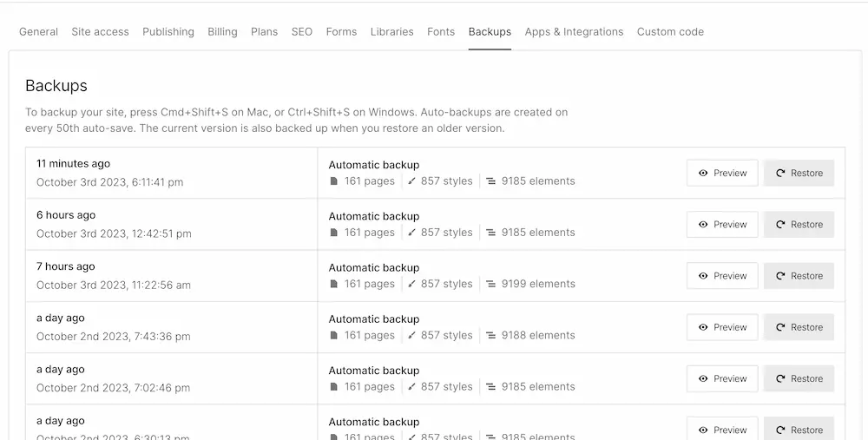The height and width of the screenshot is (440, 868).
Task: Open the Publishing tab
Action: click(x=168, y=32)
